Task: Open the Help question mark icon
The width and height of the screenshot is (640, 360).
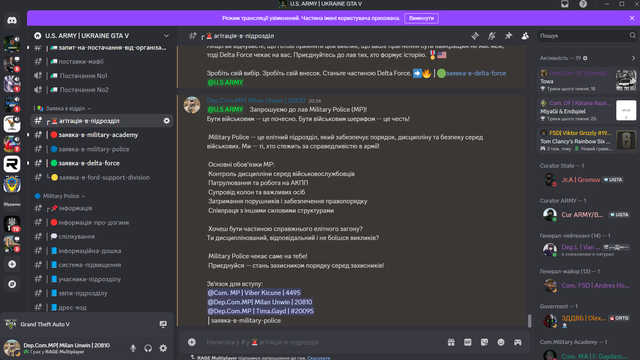Action: point(583,4)
